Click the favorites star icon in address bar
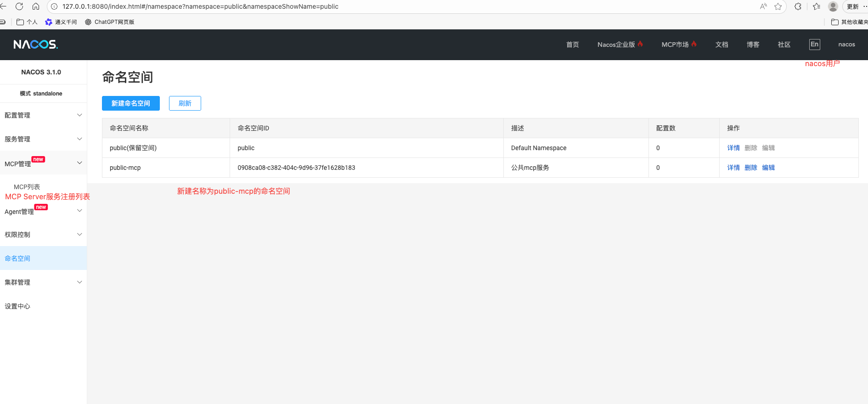The width and height of the screenshot is (868, 404). click(778, 6)
